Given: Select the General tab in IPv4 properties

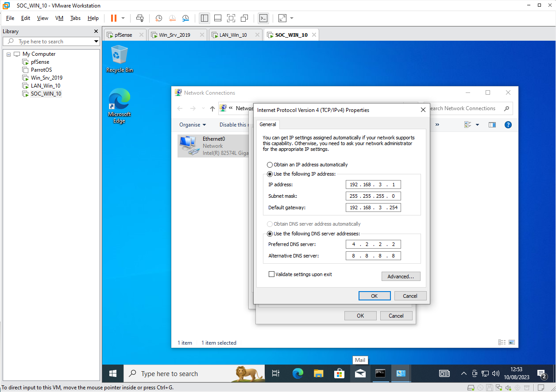Looking at the screenshot, I should [x=268, y=125].
